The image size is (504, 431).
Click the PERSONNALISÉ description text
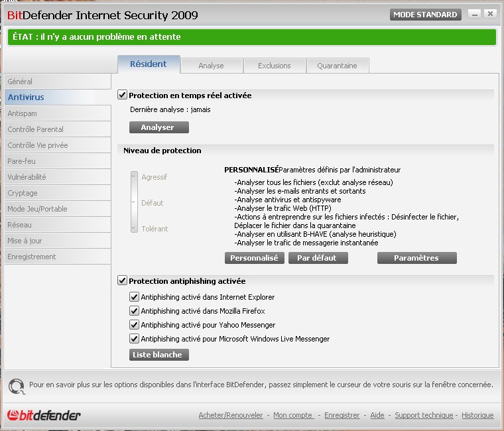(x=312, y=170)
